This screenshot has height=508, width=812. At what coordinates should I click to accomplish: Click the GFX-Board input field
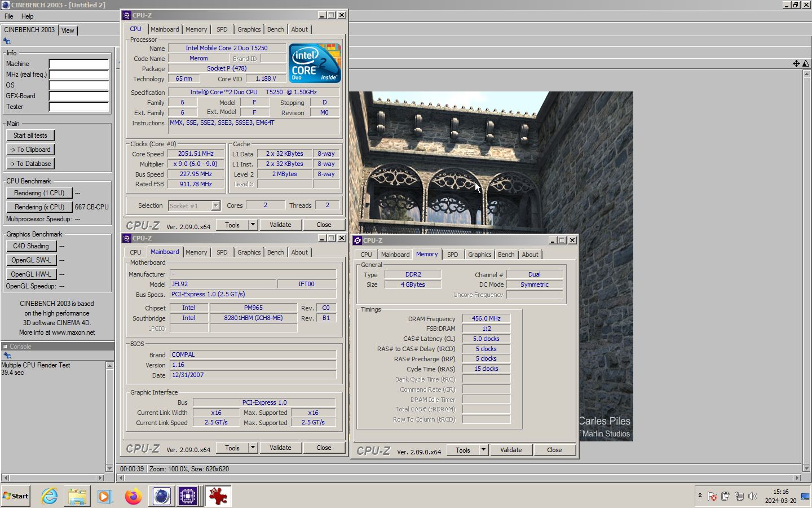[78, 96]
